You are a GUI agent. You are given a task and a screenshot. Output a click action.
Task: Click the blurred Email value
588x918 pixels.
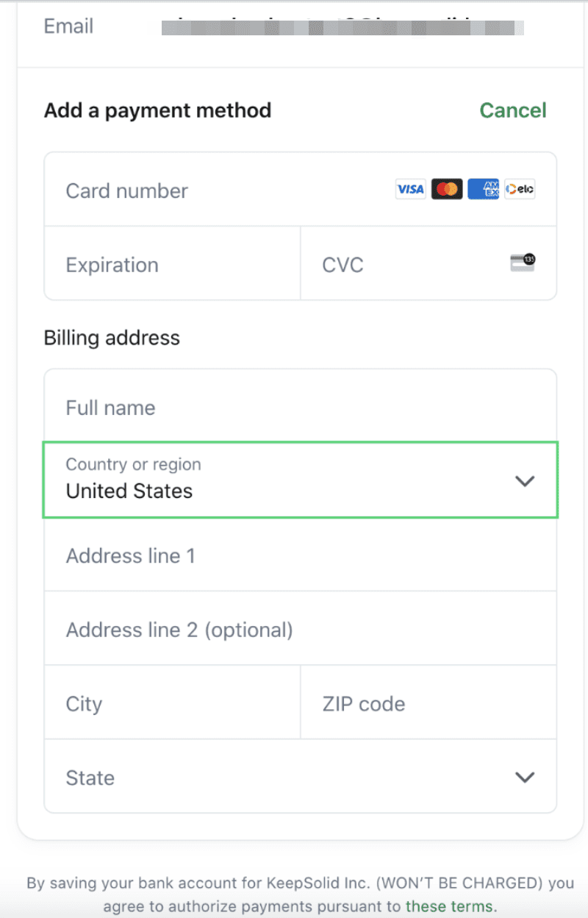[343, 28]
